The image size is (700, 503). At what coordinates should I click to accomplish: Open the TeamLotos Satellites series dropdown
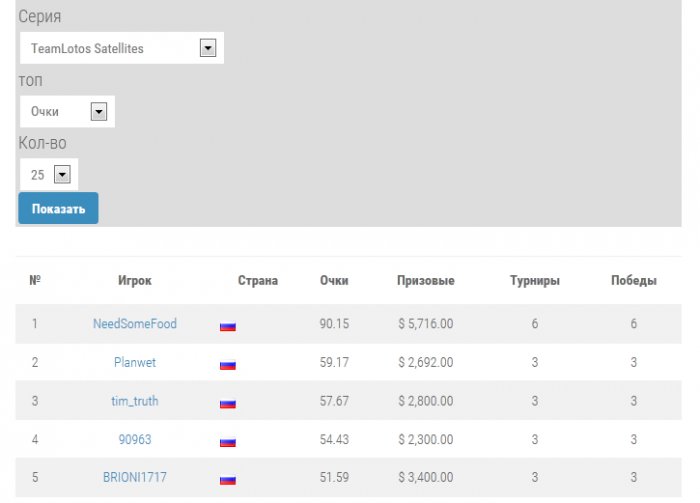(x=121, y=48)
